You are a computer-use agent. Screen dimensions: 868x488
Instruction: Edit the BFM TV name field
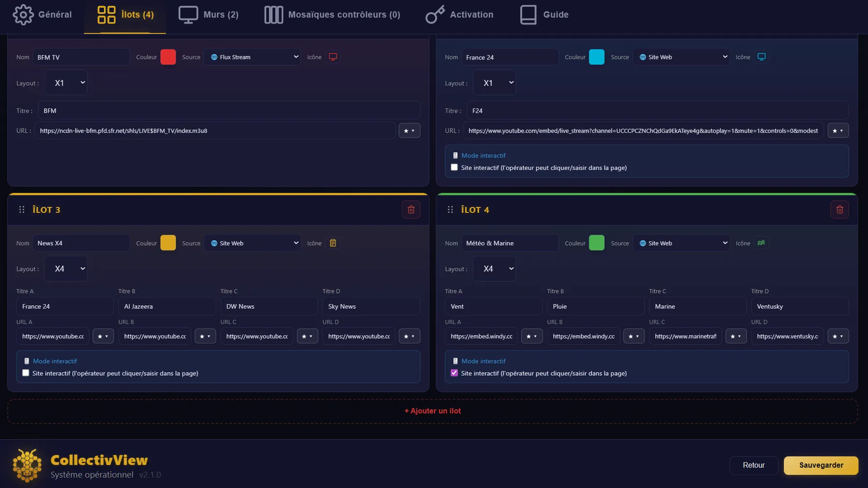click(81, 57)
